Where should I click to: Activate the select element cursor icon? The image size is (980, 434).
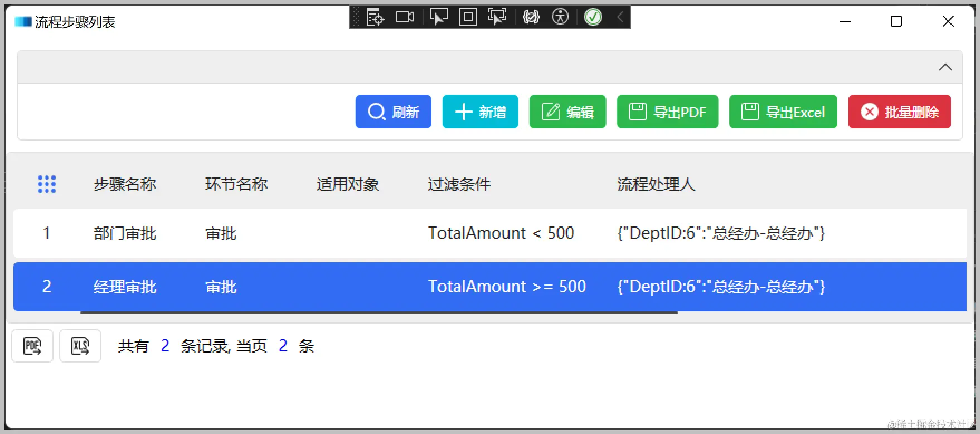point(439,17)
